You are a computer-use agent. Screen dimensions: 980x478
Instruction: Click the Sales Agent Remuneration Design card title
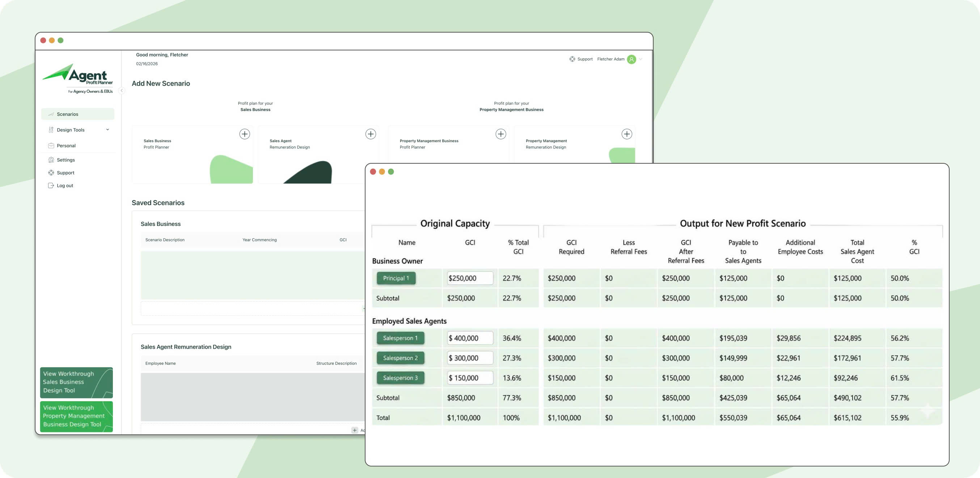coord(290,144)
